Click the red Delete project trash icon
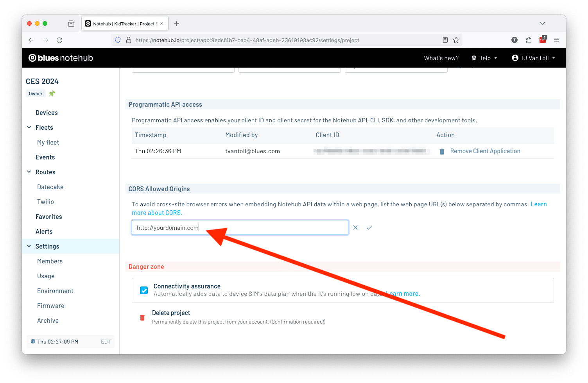588x383 pixels. coord(142,317)
